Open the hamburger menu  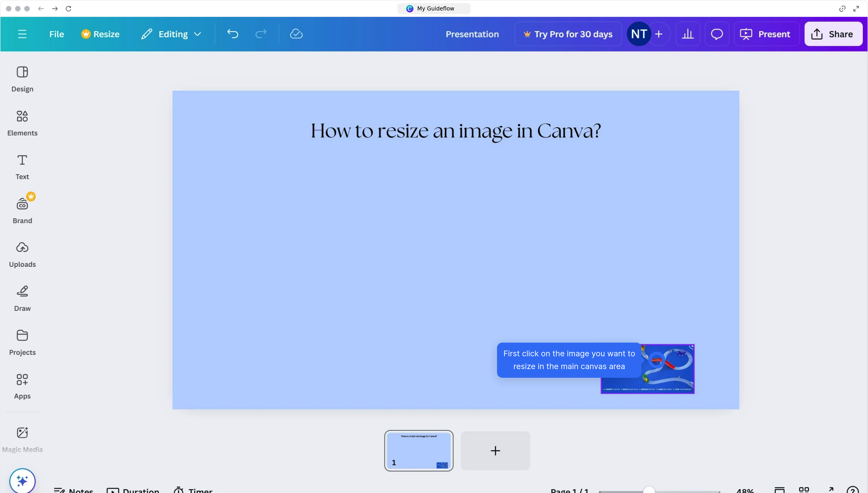pyautogui.click(x=22, y=34)
